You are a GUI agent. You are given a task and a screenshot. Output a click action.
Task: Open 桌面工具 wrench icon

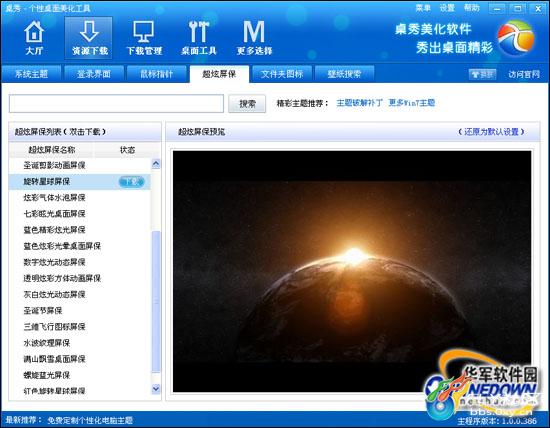pos(199,38)
